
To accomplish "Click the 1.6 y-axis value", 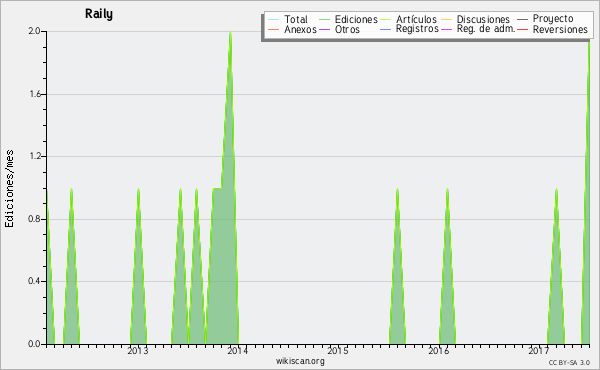I will point(35,94).
